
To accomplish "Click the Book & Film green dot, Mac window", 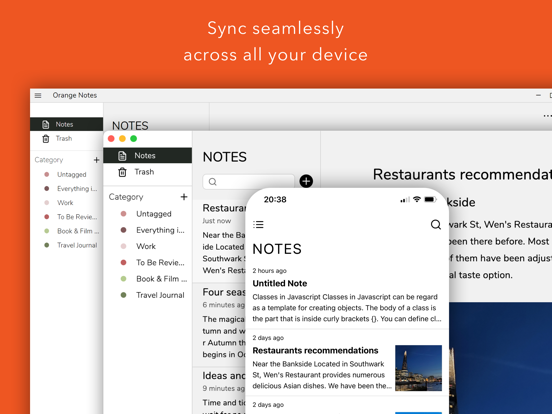I will click(x=124, y=279).
